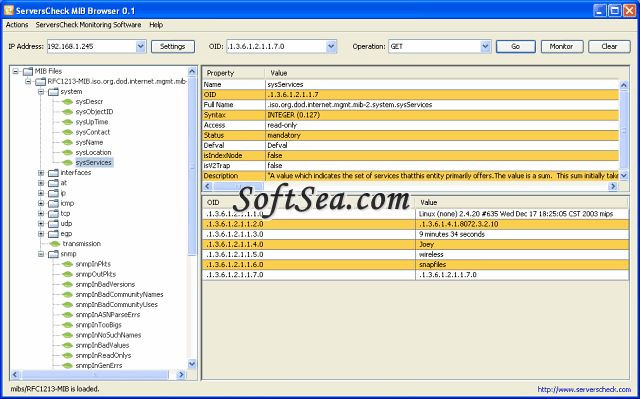Collapse the system folder node

41,92
